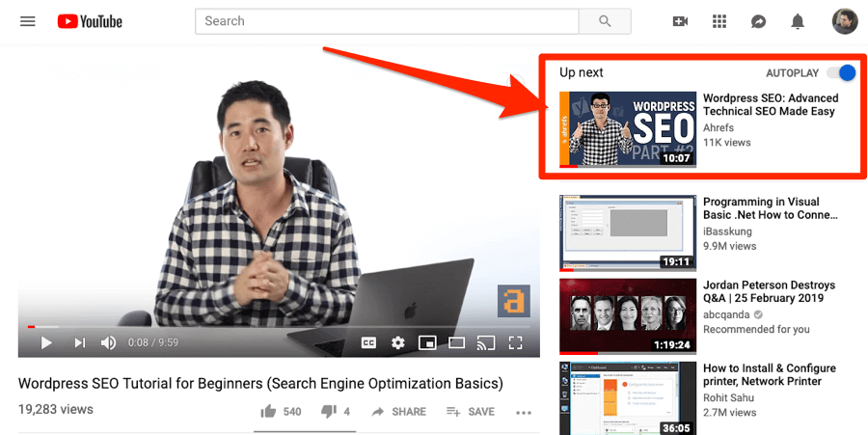Screen dimensions: 868x435
Task: Click the YouTube logo
Action: pyautogui.click(x=90, y=21)
